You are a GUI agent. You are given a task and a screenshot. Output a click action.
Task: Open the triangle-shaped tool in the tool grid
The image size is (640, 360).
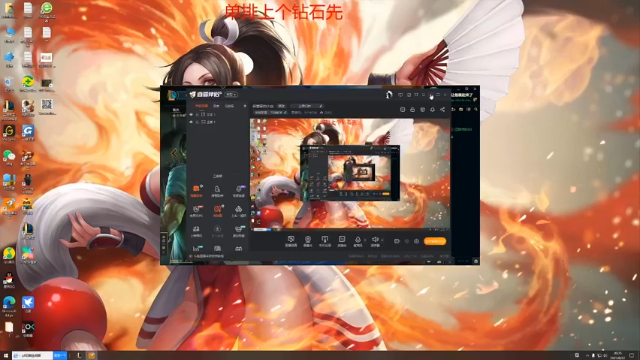(x=238, y=211)
